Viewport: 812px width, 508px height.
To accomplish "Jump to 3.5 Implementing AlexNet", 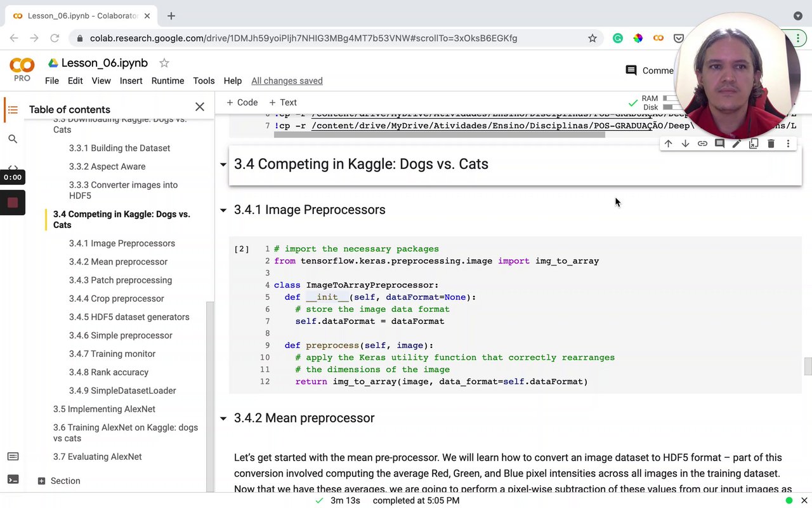I will (104, 409).
